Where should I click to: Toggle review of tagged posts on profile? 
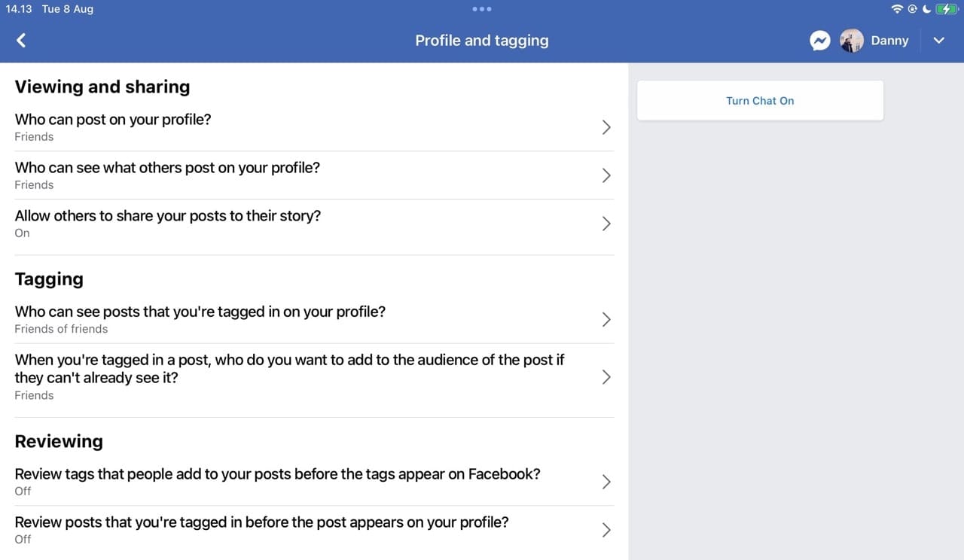pyautogui.click(x=261, y=522)
